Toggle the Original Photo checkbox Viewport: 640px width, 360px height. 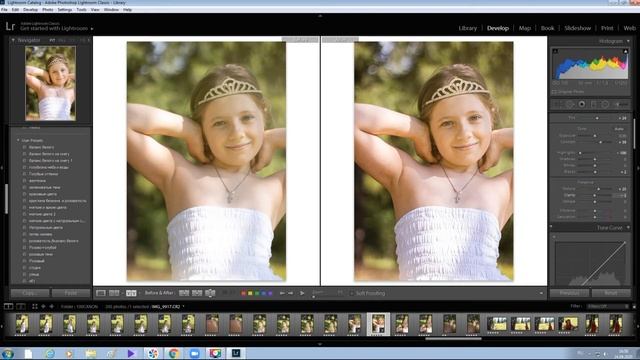(x=554, y=92)
